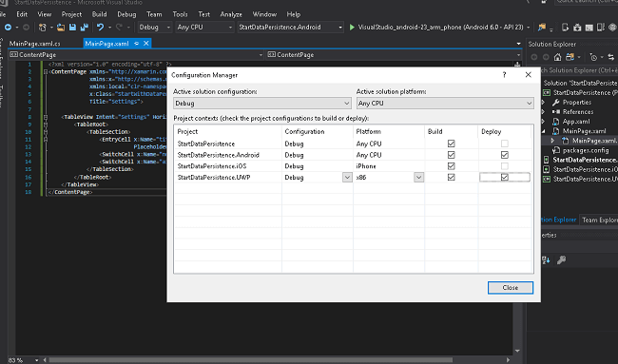
Task: Click the Properties wrench icon in tree
Action: pyautogui.click(x=556, y=103)
